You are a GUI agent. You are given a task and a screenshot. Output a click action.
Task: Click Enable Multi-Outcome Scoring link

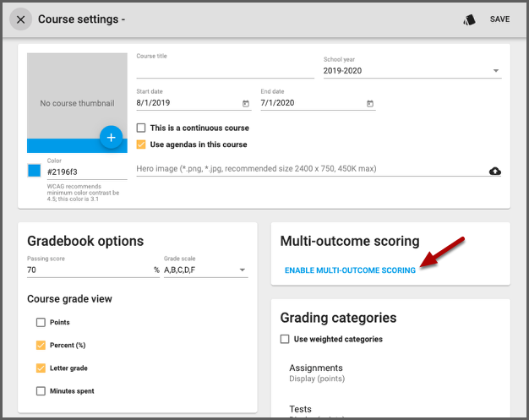(350, 270)
